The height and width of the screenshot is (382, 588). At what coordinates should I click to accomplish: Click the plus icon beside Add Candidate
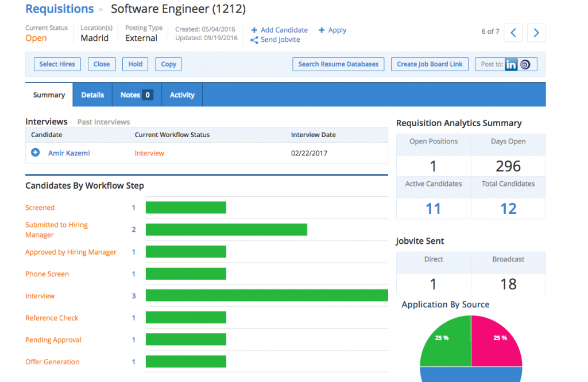click(x=254, y=30)
